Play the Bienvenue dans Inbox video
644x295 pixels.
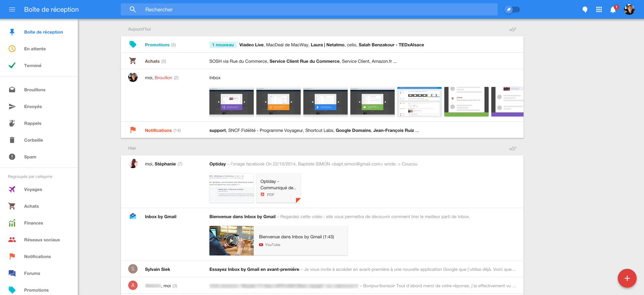coord(232,241)
